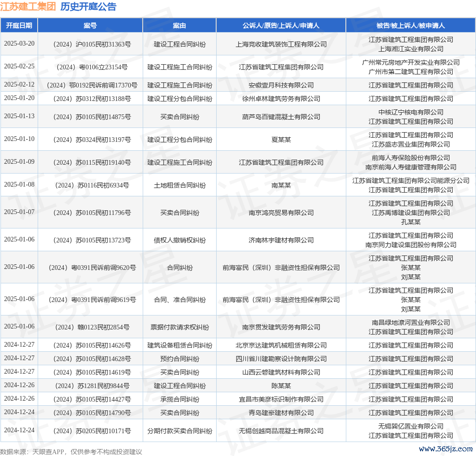Viewport: 476px width, 456px height.
Task: Click defendant 中核辽宁核电有限公司
Action: [x=411, y=113]
